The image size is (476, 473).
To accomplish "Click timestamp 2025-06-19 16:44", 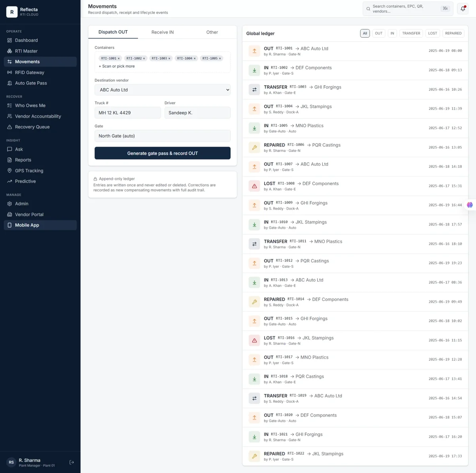I will pyautogui.click(x=445, y=205).
